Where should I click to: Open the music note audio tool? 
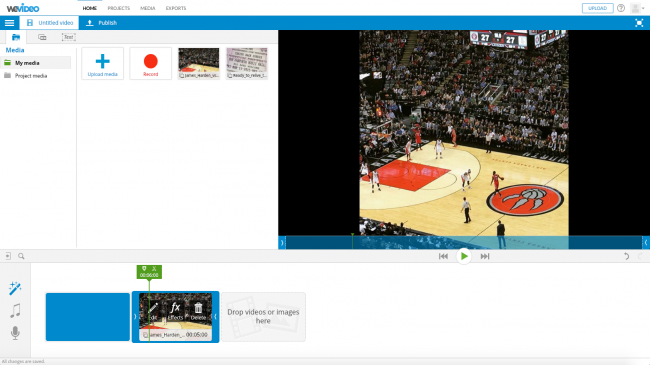[x=15, y=311]
